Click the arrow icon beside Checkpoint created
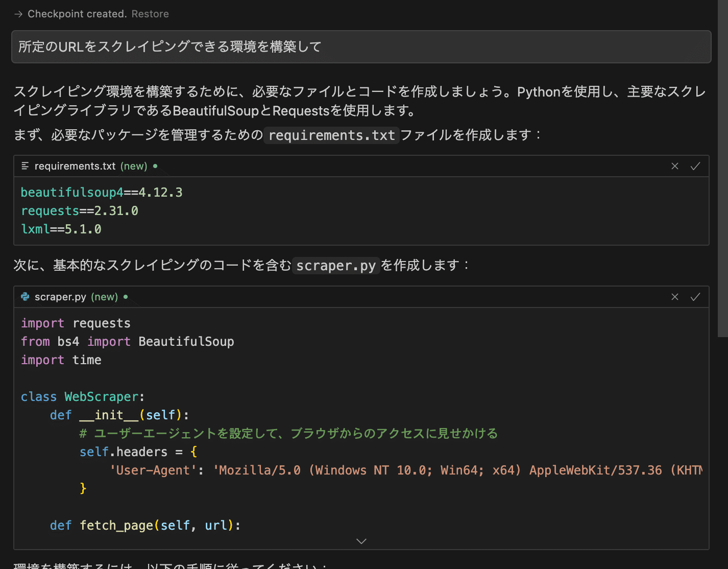The width and height of the screenshot is (728, 569). click(x=18, y=14)
